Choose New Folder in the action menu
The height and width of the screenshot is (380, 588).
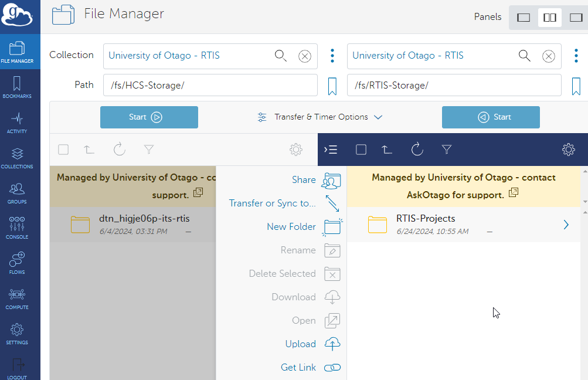pyautogui.click(x=291, y=227)
